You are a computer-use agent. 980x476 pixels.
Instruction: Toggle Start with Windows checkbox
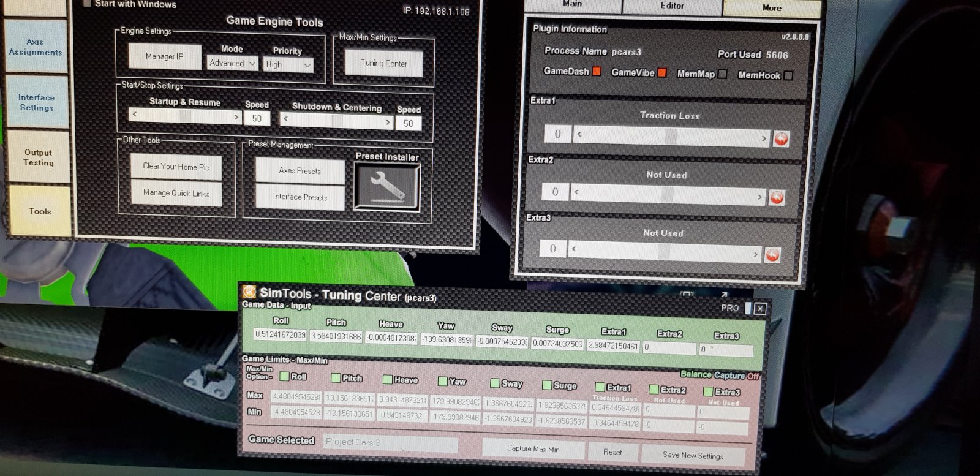(87, 3)
